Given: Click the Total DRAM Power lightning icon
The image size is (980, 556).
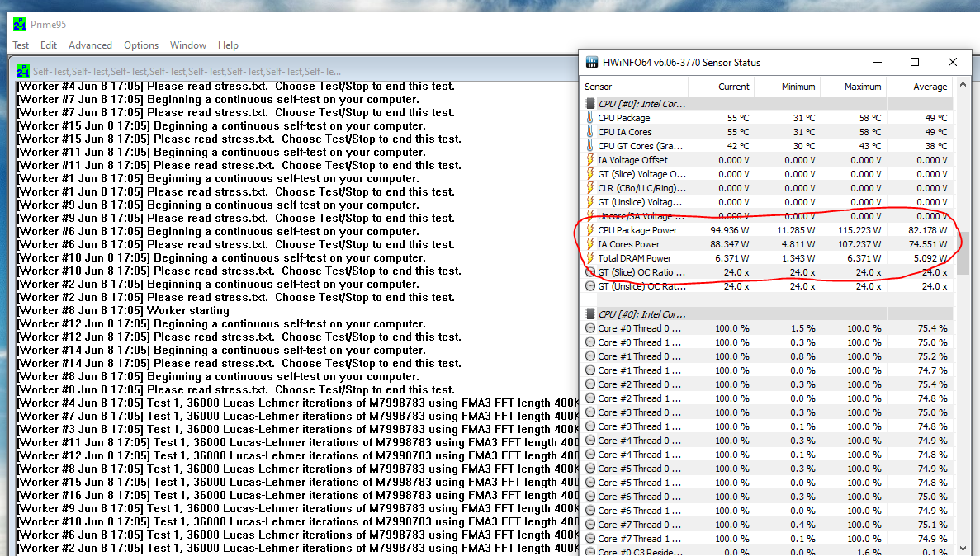Looking at the screenshot, I should (x=589, y=258).
